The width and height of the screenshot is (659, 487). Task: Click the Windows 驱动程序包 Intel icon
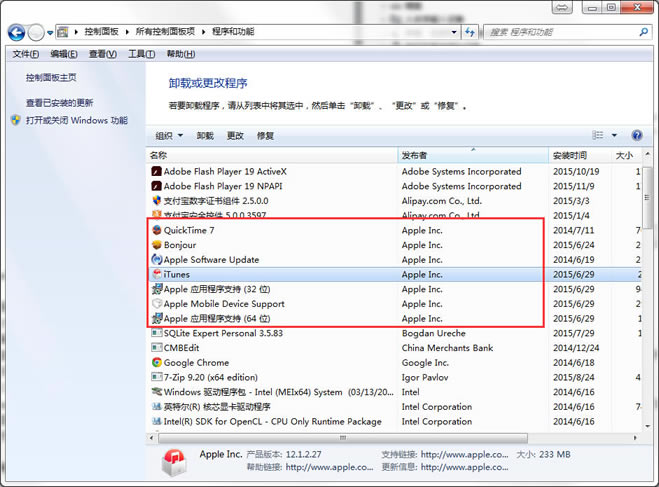pyautogui.click(x=157, y=392)
